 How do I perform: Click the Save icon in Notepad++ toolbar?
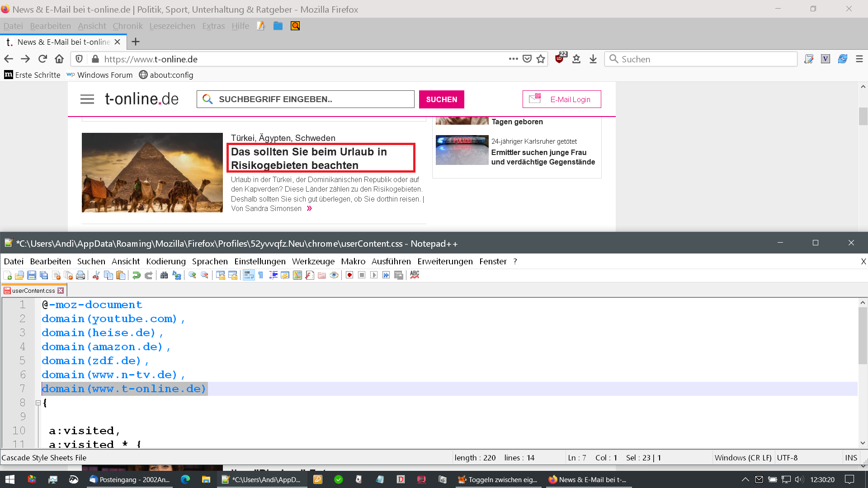click(31, 275)
